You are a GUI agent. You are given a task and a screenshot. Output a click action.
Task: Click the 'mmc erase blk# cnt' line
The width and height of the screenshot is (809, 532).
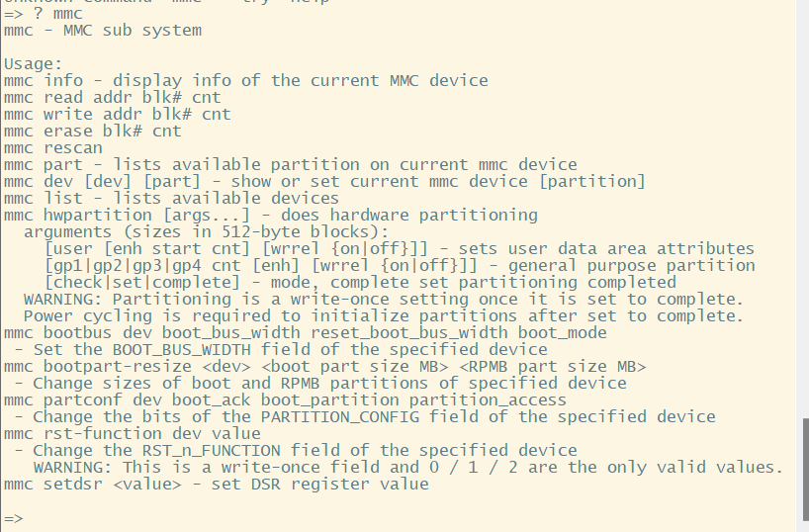coord(92,131)
